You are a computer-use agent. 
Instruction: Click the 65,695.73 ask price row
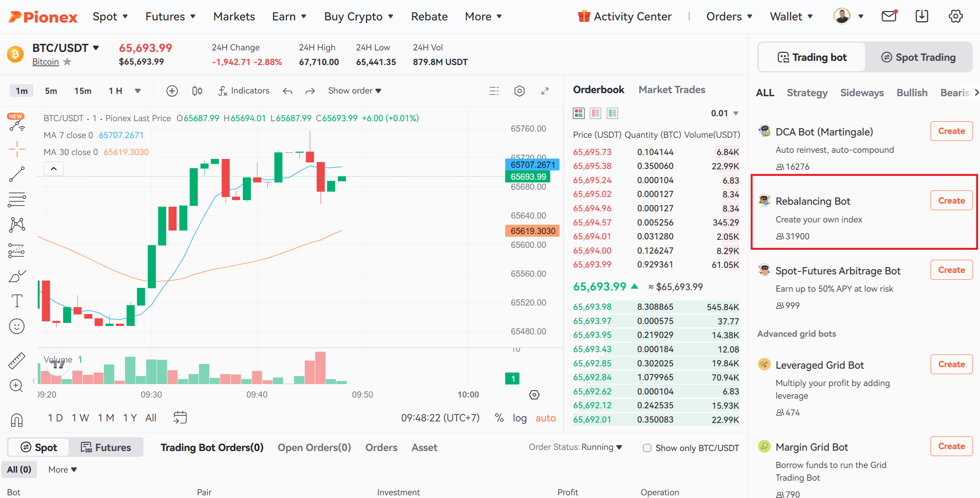(656, 152)
